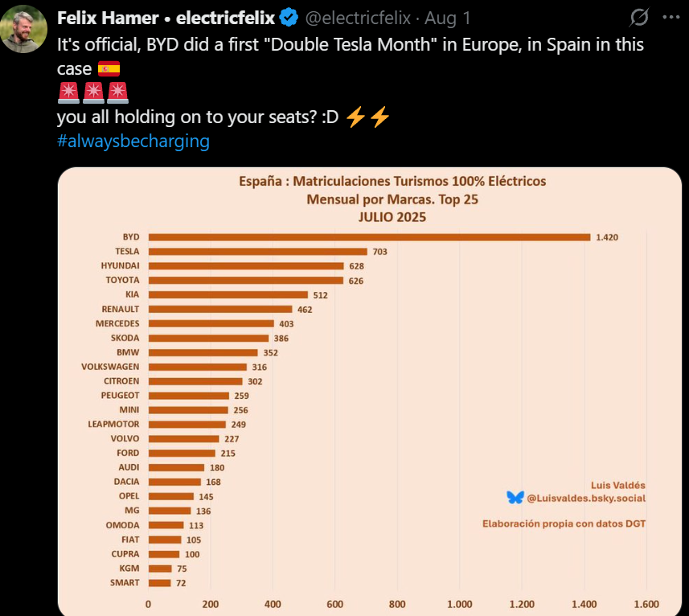Viewport: 689px width, 616px height.
Task: Click the @Luisvaldes.bsky.social credit text
Action: [586, 499]
